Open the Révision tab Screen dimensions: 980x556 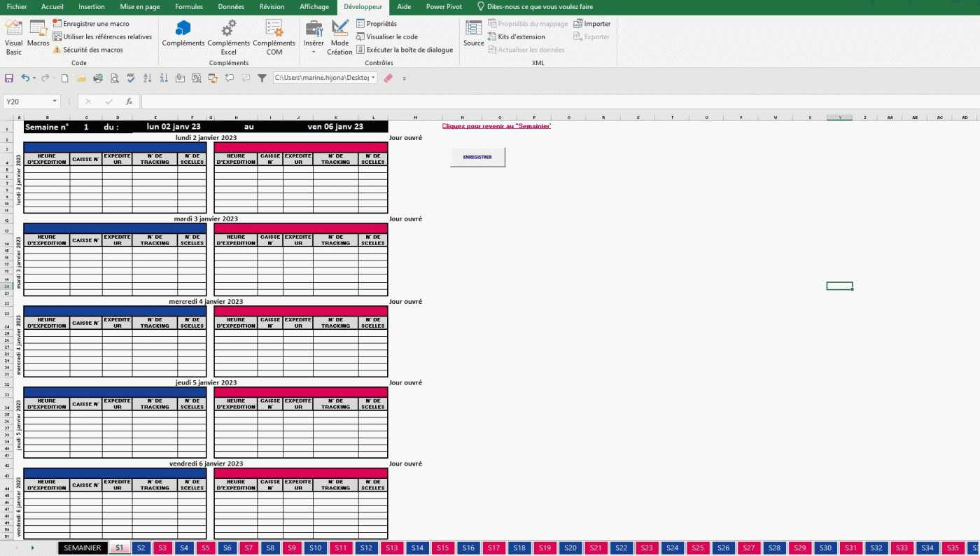[272, 7]
